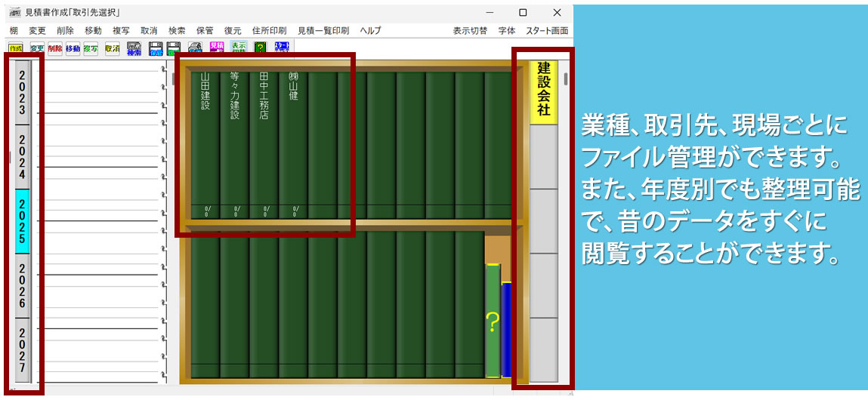868x400 pixels.
Task: Click the 作成 (create) toolbar icon
Action: pos(14,48)
